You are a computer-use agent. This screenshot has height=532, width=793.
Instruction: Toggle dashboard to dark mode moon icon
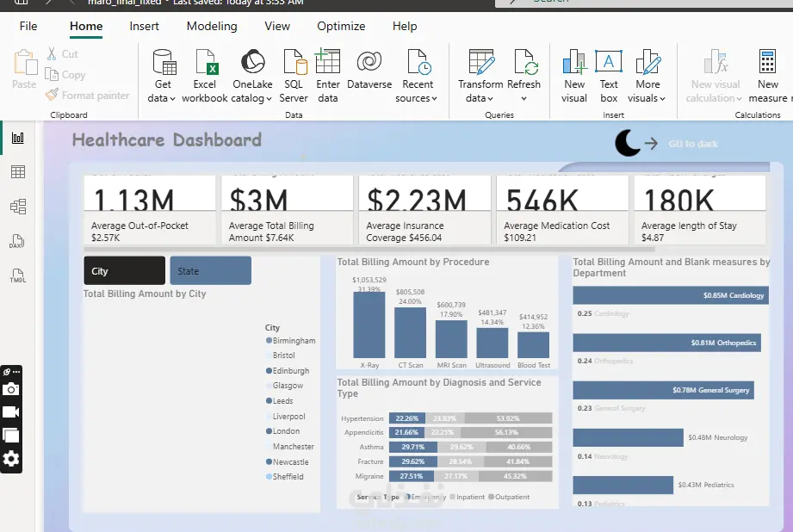click(x=628, y=143)
